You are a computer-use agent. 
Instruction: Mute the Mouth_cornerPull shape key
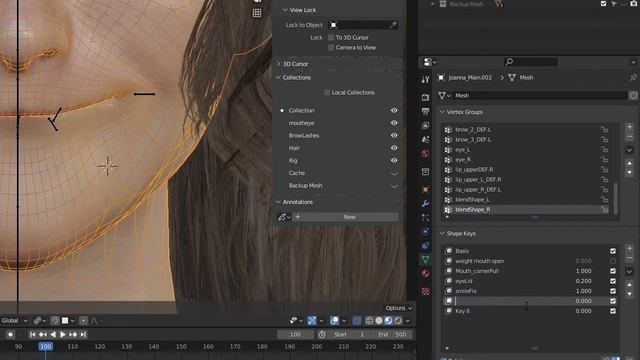(613, 271)
